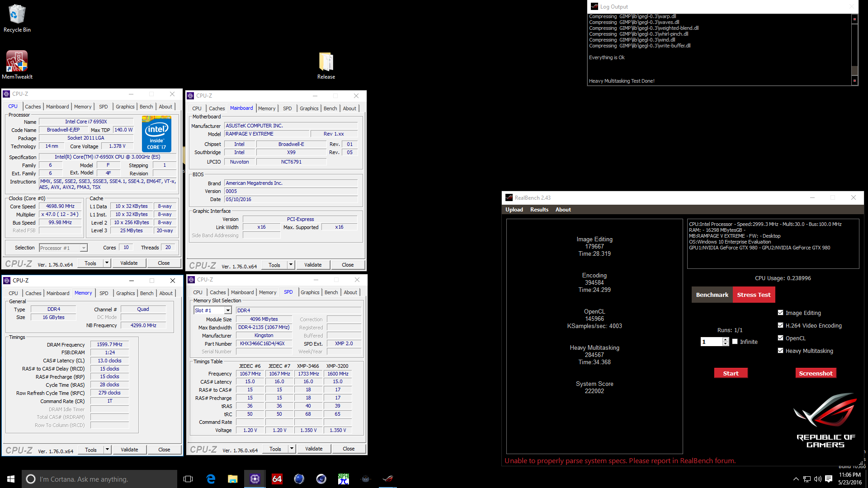Open Task View from the taskbar
Image resolution: width=868 pixels, height=488 pixels.
188,479
